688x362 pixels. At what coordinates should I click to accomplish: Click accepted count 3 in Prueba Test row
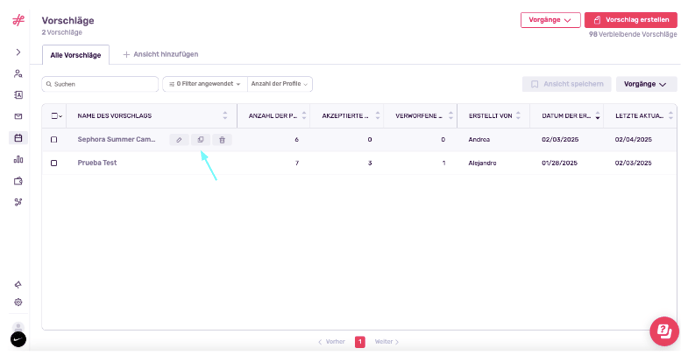(x=370, y=163)
